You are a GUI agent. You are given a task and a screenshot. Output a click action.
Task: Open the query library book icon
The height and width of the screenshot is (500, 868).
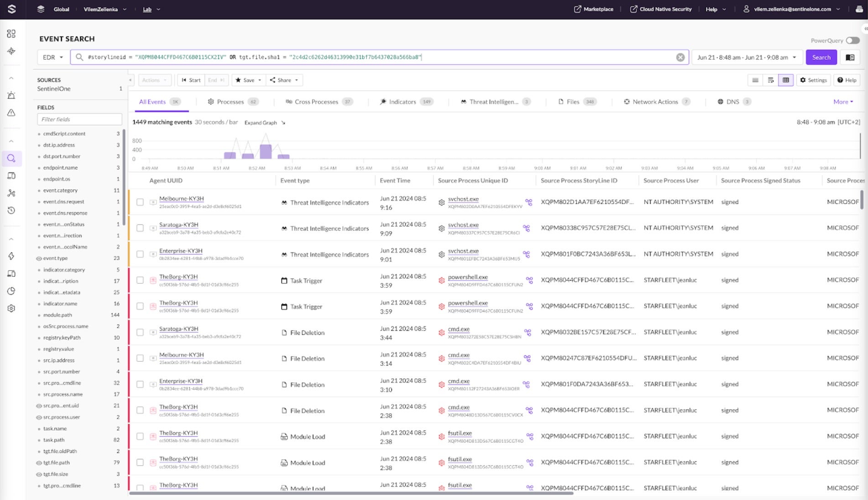coord(850,57)
